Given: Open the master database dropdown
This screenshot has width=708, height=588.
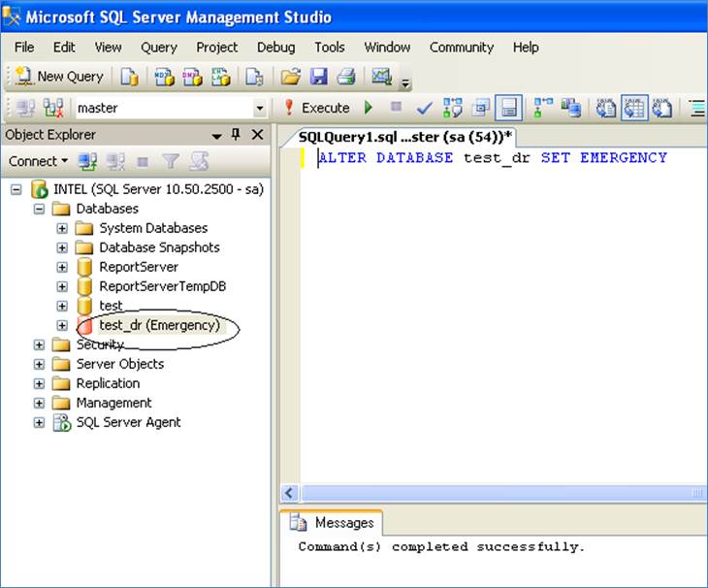Looking at the screenshot, I should pyautogui.click(x=260, y=108).
